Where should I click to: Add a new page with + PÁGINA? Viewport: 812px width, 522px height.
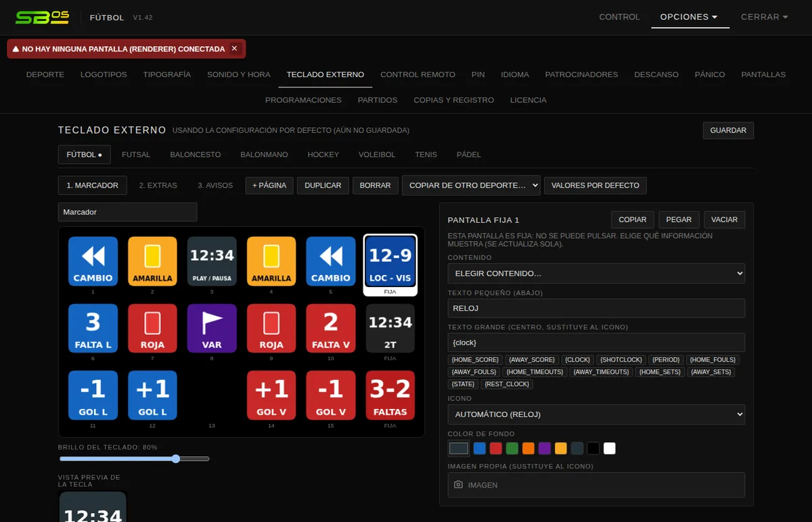[269, 186]
